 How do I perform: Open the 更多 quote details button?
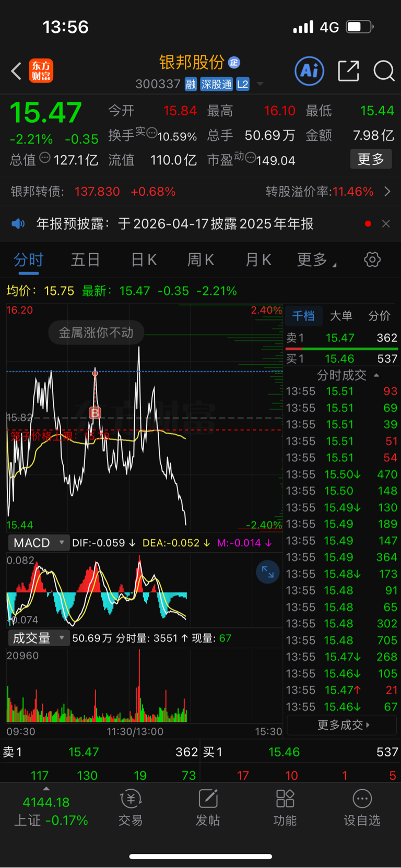pyautogui.click(x=371, y=159)
